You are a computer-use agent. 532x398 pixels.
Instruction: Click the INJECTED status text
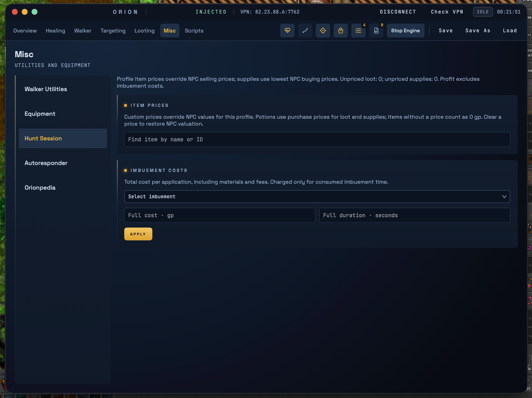211,12
